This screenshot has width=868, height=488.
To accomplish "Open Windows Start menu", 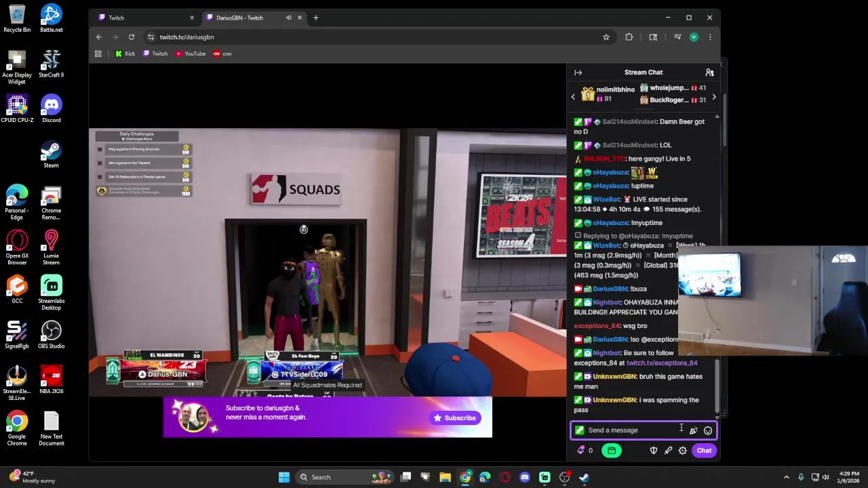I will click(284, 477).
